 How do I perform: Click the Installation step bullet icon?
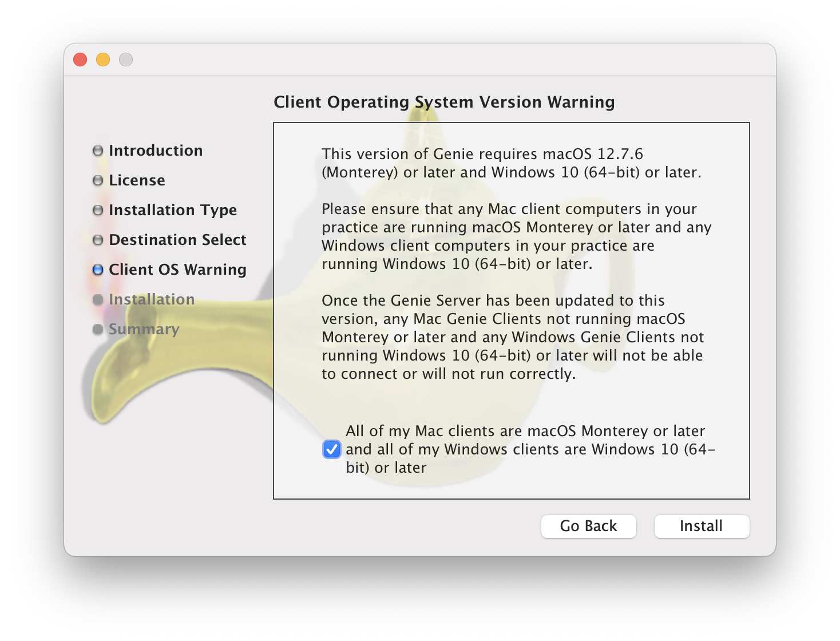[97, 299]
